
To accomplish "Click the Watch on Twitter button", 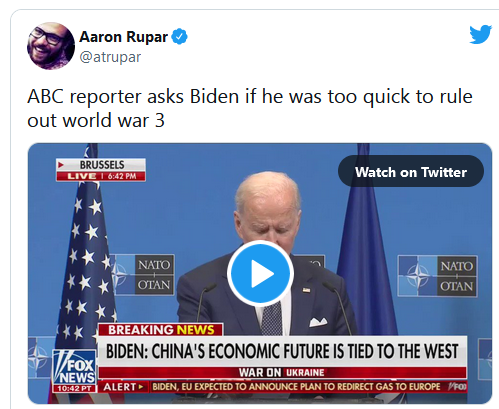I will tap(411, 172).
